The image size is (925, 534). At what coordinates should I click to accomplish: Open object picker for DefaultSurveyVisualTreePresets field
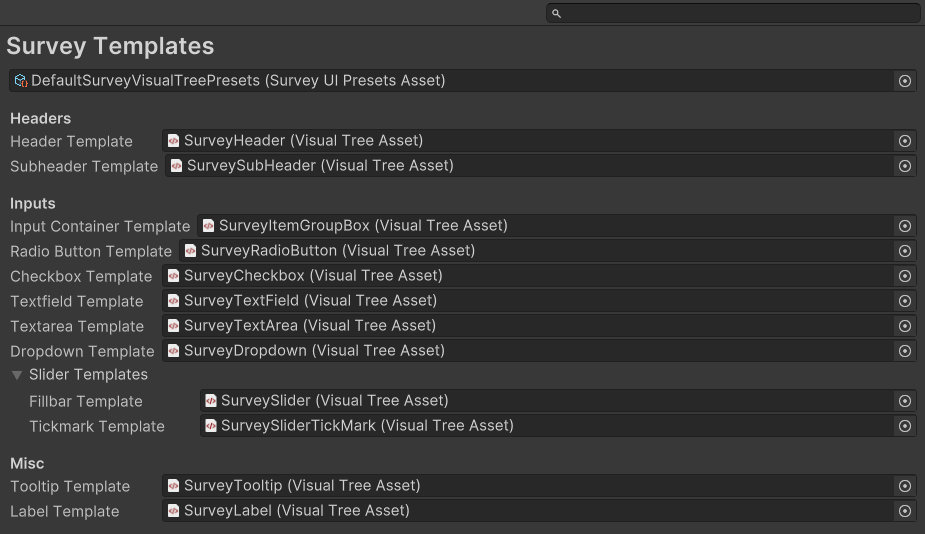904,81
